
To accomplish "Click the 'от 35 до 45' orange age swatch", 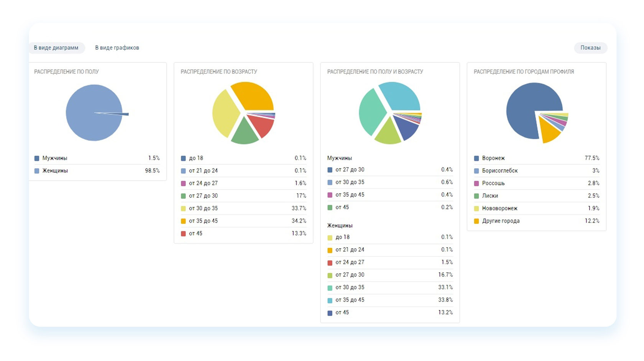I will [x=183, y=221].
